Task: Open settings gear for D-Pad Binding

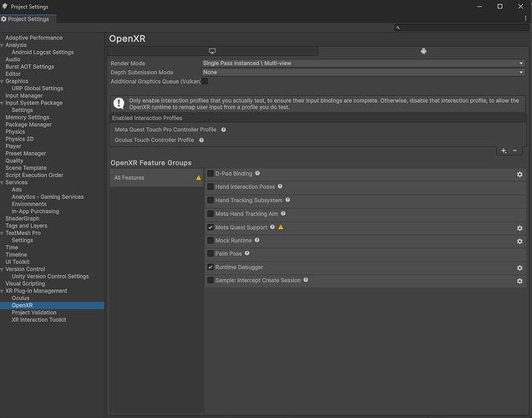Action: pyautogui.click(x=519, y=174)
